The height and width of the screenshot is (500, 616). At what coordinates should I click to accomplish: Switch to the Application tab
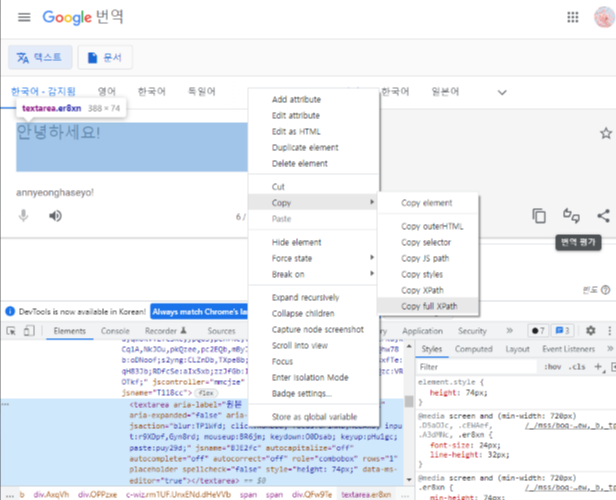click(422, 331)
